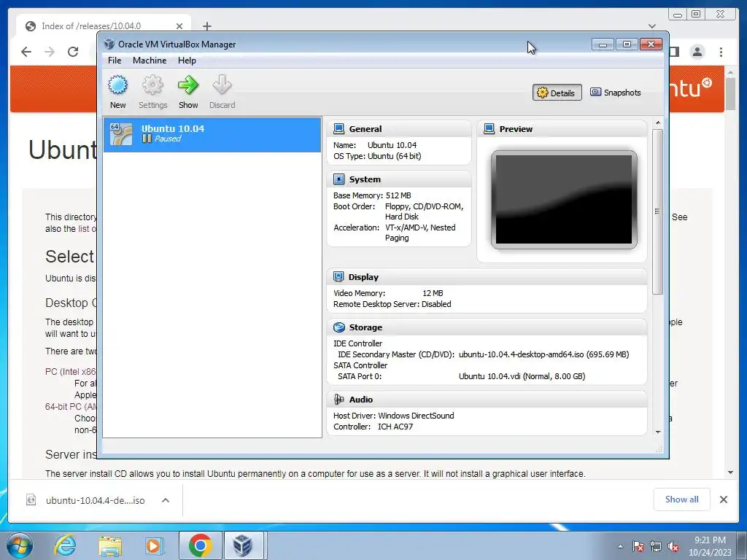The image size is (747, 560).
Task: Click the Display section icon
Action: [x=338, y=276]
